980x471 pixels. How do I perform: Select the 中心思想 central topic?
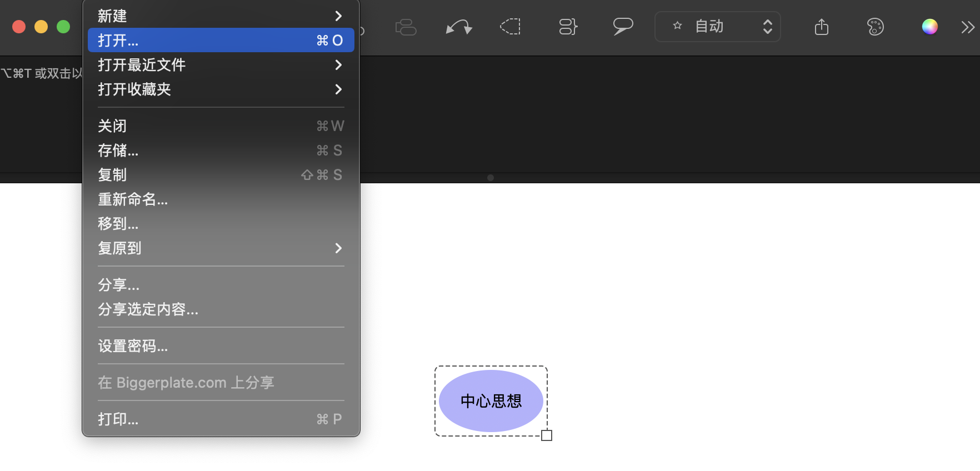click(x=491, y=401)
